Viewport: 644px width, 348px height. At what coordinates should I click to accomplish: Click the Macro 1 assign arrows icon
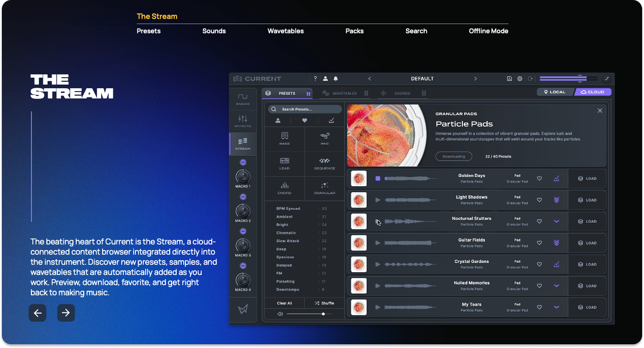click(x=243, y=162)
